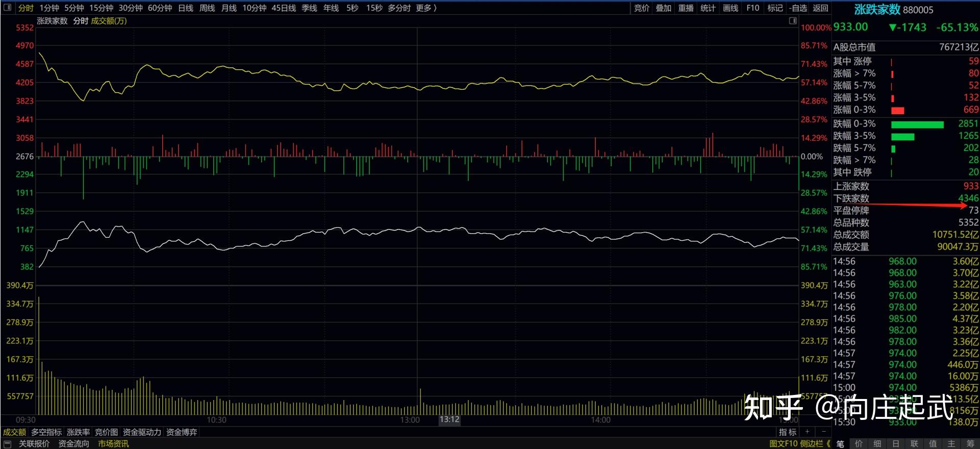Screen dimensions: 980x449
Task: Select the 资金驱动力 indicator tab
Action: click(142, 432)
